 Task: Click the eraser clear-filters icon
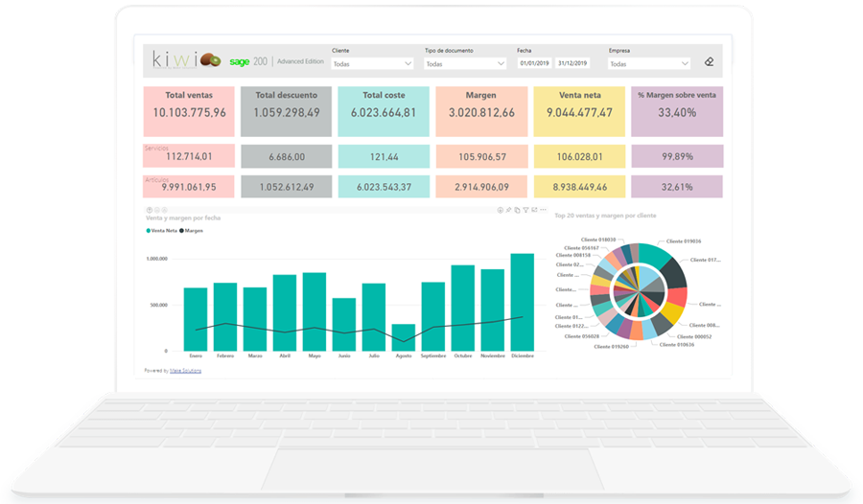(709, 62)
